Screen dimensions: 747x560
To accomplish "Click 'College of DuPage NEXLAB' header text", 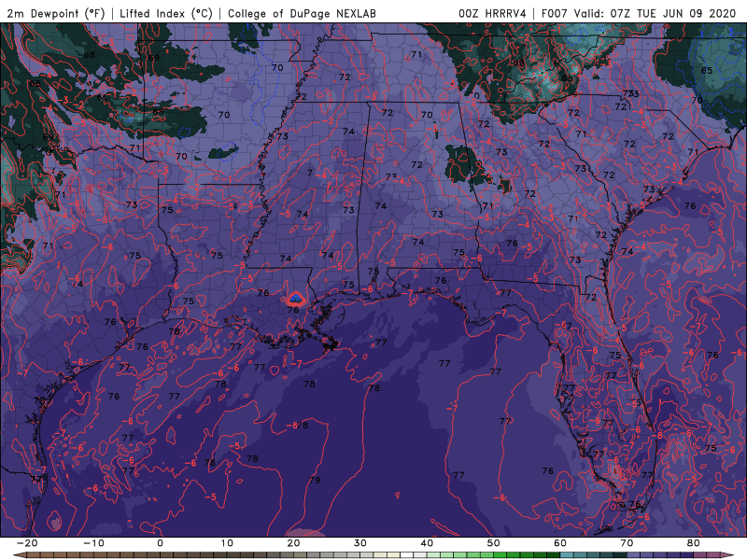I will click(302, 13).
